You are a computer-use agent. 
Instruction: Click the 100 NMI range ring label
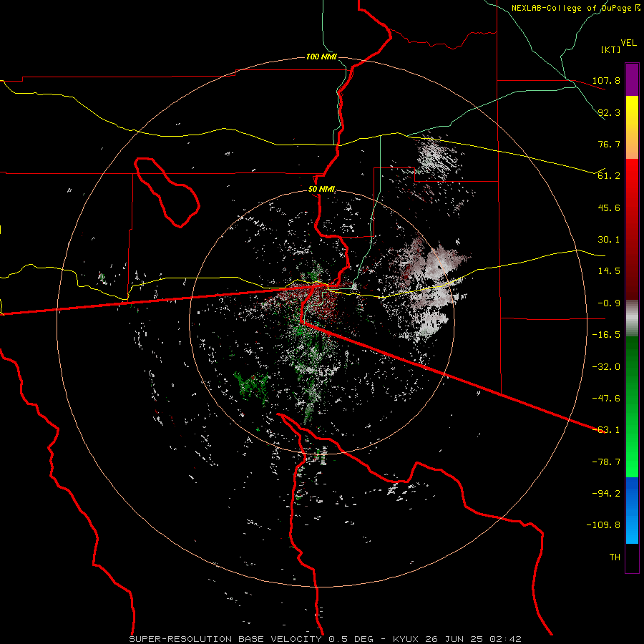[x=321, y=57]
